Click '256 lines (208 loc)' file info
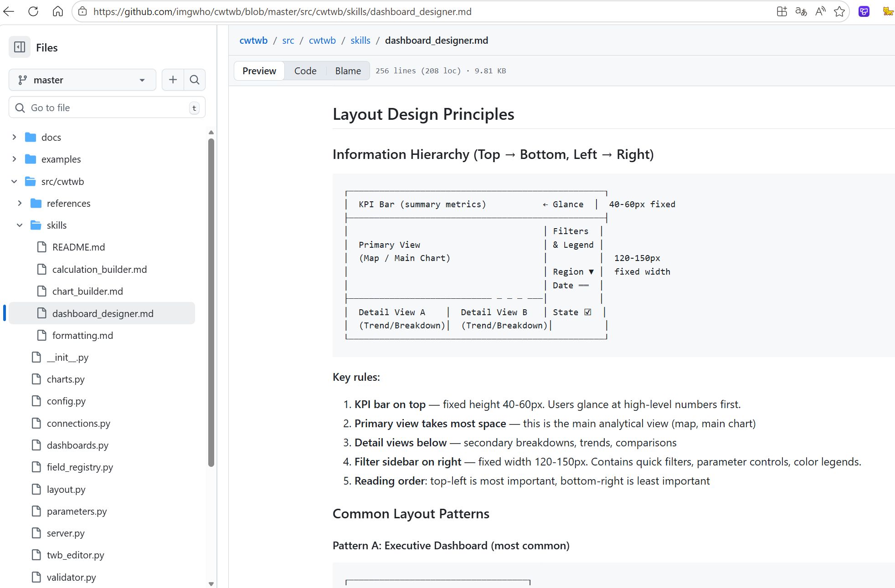 point(418,71)
